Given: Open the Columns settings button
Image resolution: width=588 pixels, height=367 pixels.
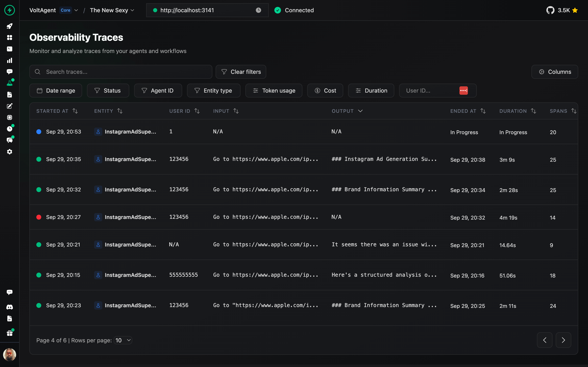Looking at the screenshot, I should coord(555,72).
